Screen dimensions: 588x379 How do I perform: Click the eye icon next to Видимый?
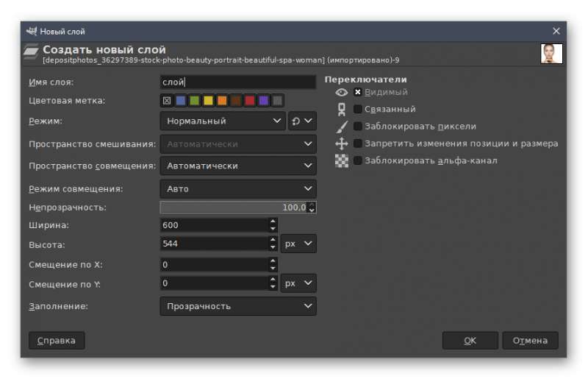tap(341, 93)
